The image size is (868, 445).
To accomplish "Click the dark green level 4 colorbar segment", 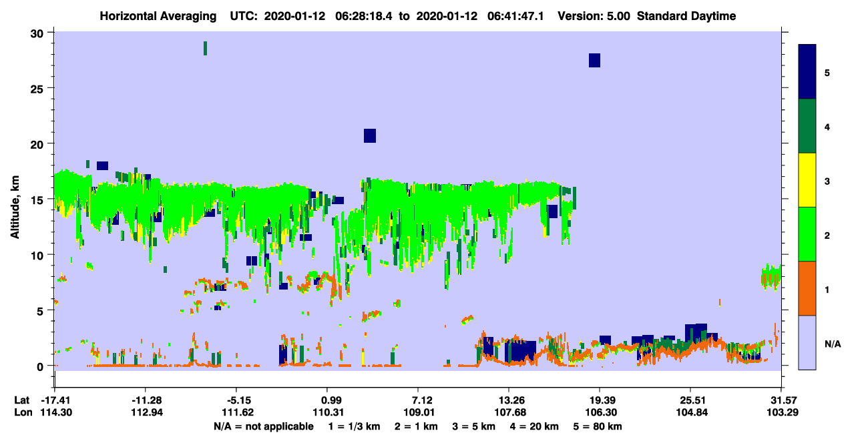I will point(807,126).
